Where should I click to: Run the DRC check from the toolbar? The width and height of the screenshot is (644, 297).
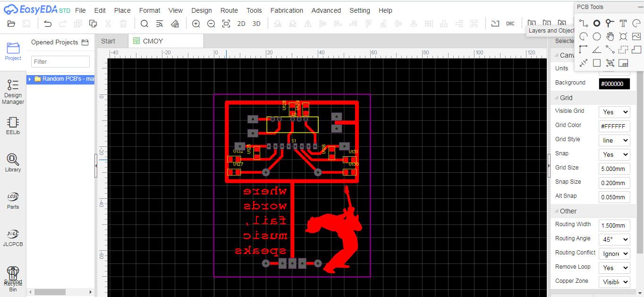(x=509, y=23)
